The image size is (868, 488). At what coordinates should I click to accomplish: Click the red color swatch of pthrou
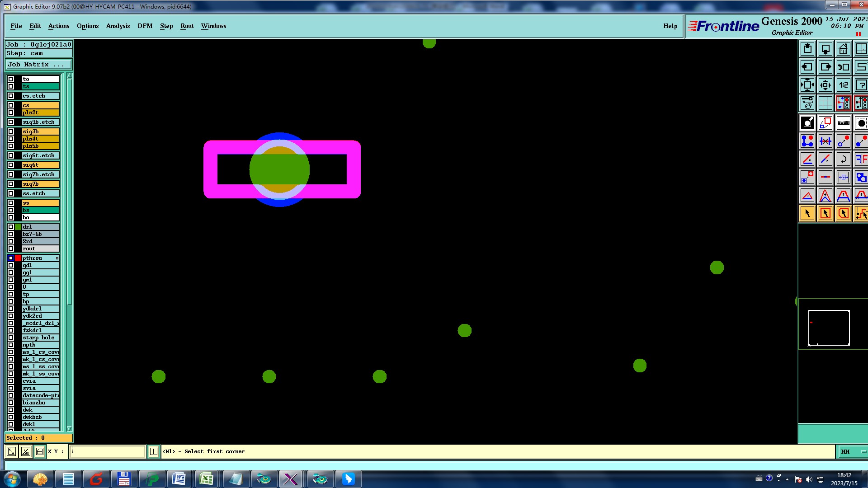pos(18,258)
